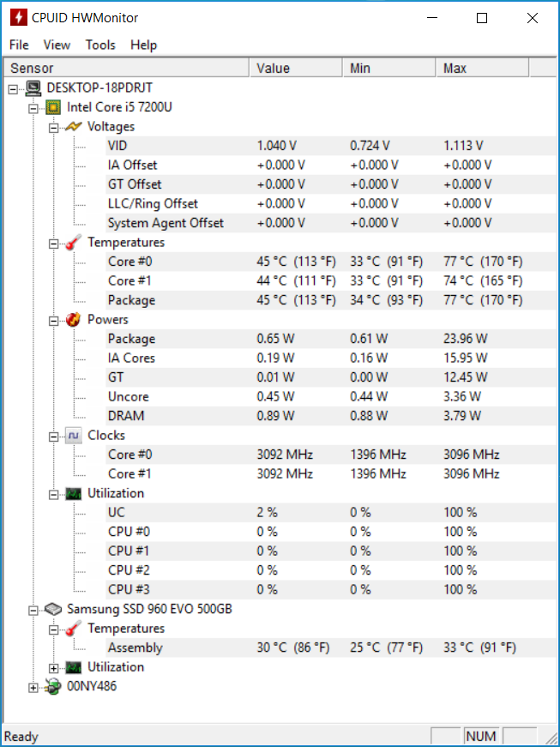Image resolution: width=560 pixels, height=747 pixels.
Task: Click the Intel Core i5 7200U chip icon
Action: click(53, 107)
